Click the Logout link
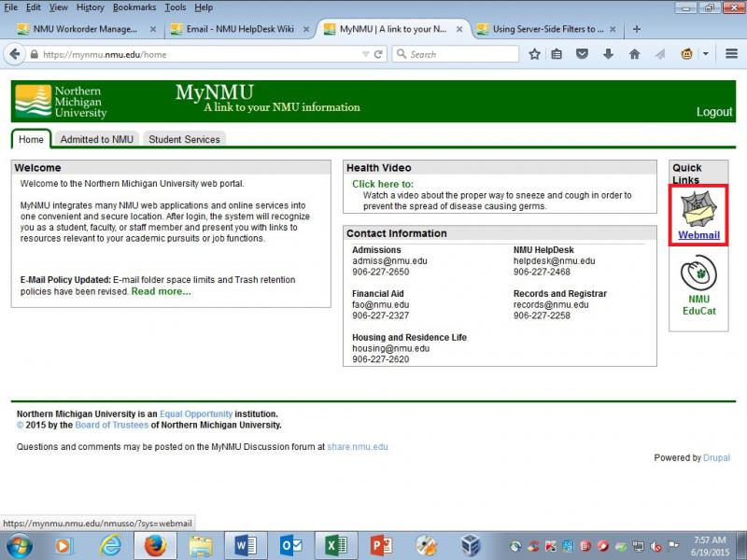Viewport: 747px width, 560px height. (714, 111)
